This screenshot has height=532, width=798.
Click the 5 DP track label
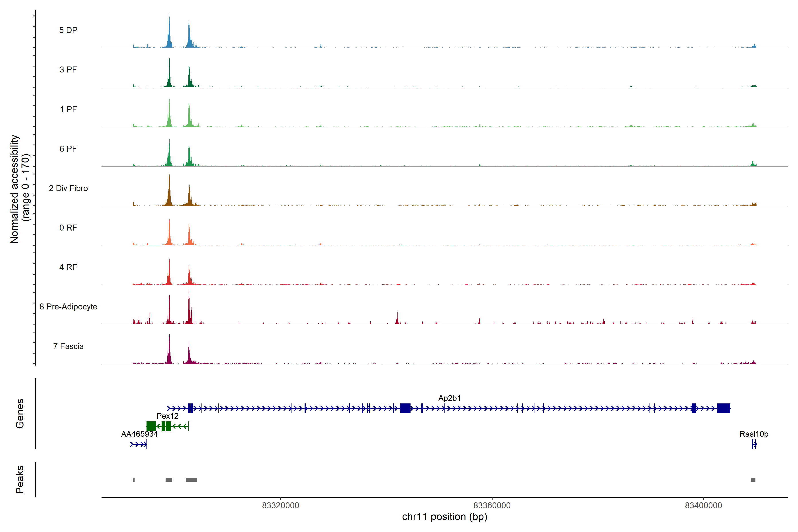68,30
